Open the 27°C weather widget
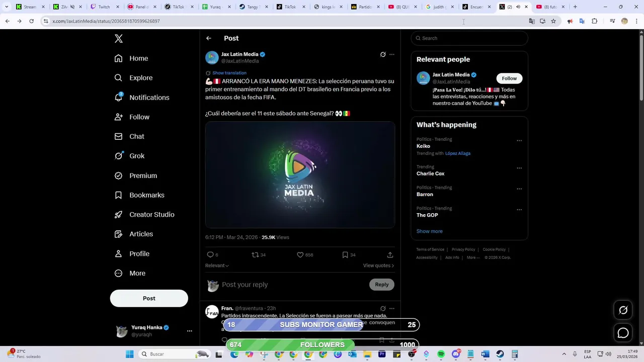This screenshot has height=362, width=644. click(24, 354)
